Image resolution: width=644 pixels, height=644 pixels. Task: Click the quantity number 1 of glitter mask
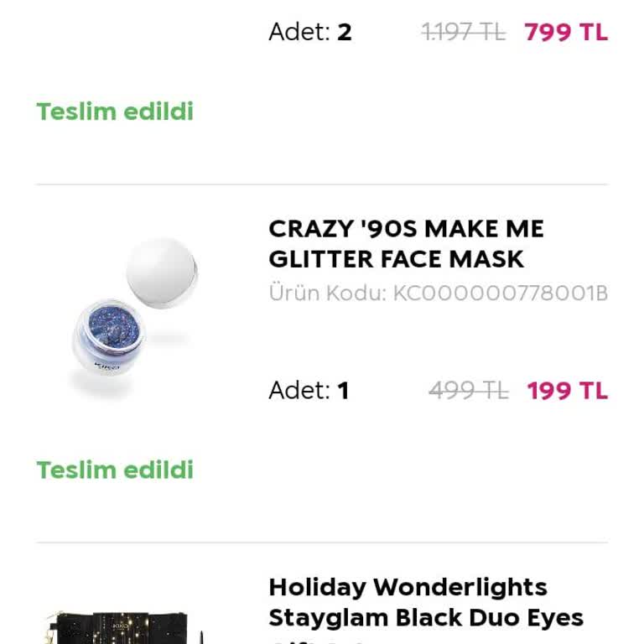tap(343, 391)
